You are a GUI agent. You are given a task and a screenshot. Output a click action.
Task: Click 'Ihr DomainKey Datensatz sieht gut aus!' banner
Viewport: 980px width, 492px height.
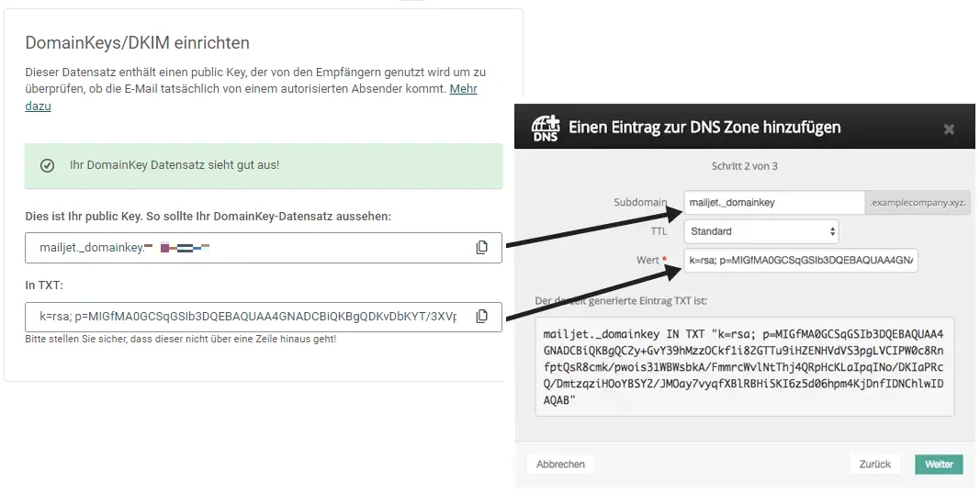(263, 166)
